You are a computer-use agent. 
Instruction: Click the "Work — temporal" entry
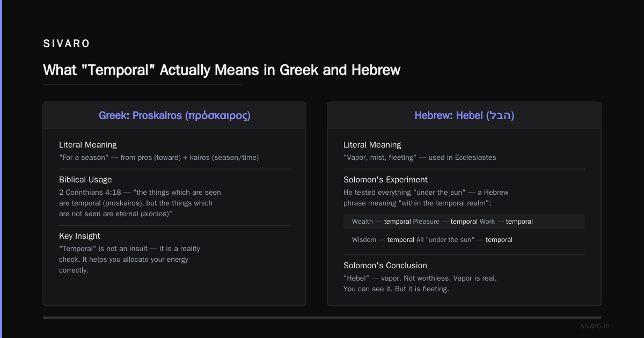coord(506,222)
